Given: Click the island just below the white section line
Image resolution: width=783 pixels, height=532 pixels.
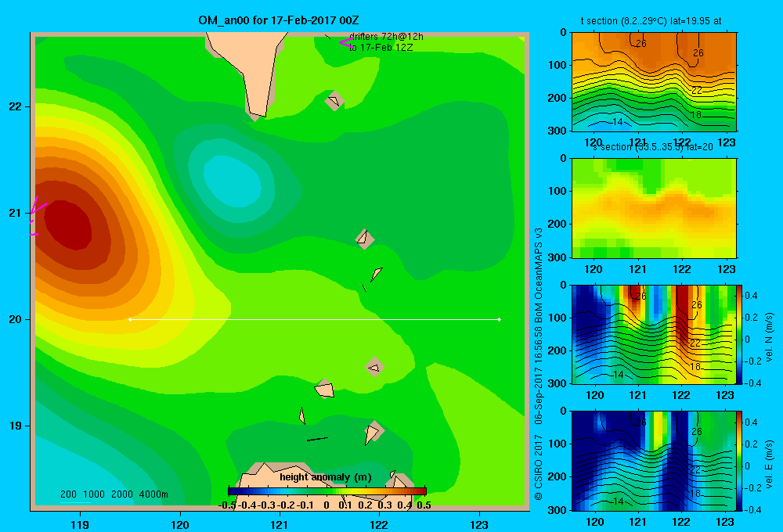Looking at the screenshot, I should pos(374,368).
